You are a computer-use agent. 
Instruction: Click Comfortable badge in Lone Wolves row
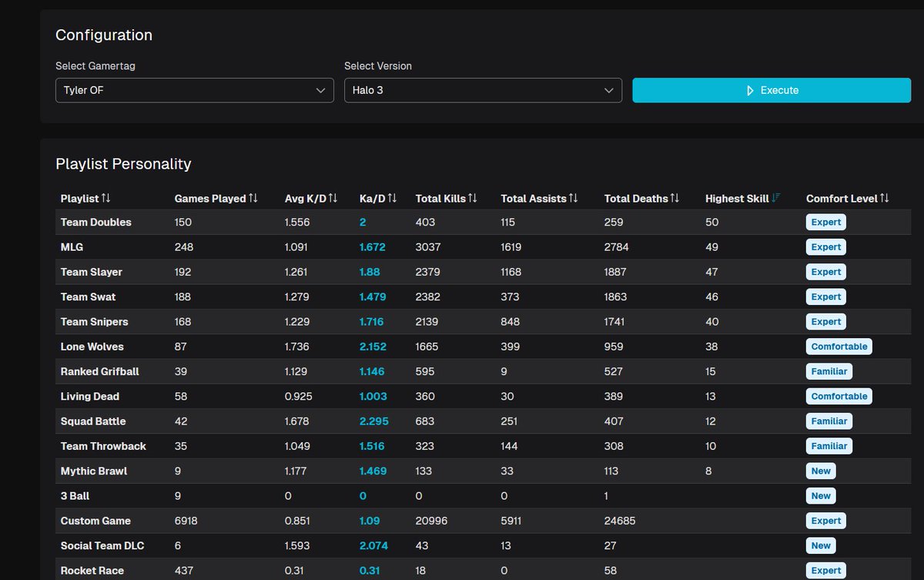click(839, 347)
